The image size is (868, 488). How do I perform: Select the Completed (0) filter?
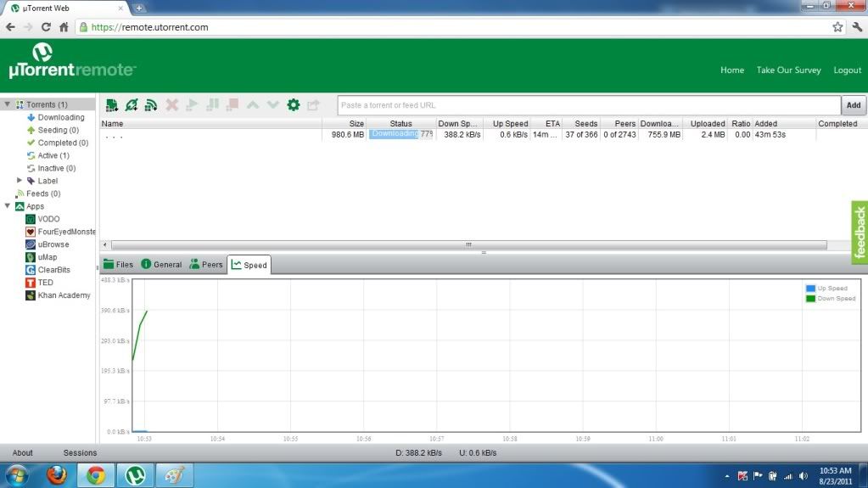pyautogui.click(x=58, y=143)
